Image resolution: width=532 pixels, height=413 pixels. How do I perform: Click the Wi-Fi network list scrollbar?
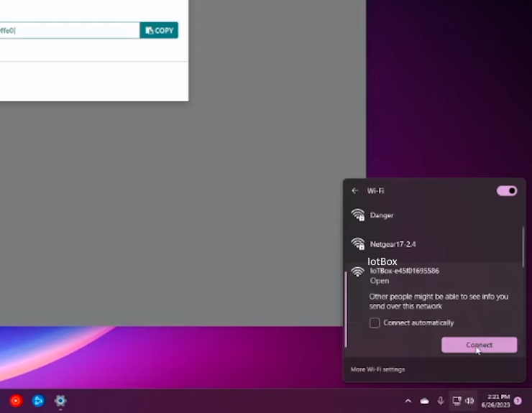tap(523, 247)
